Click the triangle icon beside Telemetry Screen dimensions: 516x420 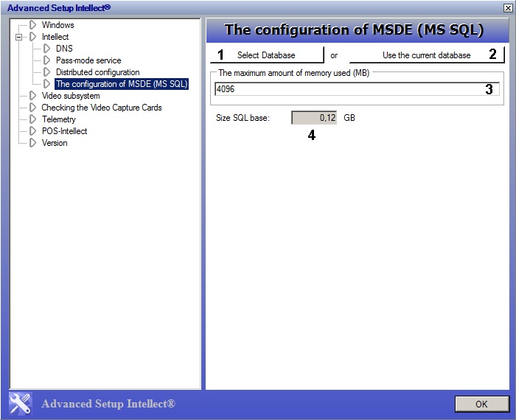(x=32, y=119)
